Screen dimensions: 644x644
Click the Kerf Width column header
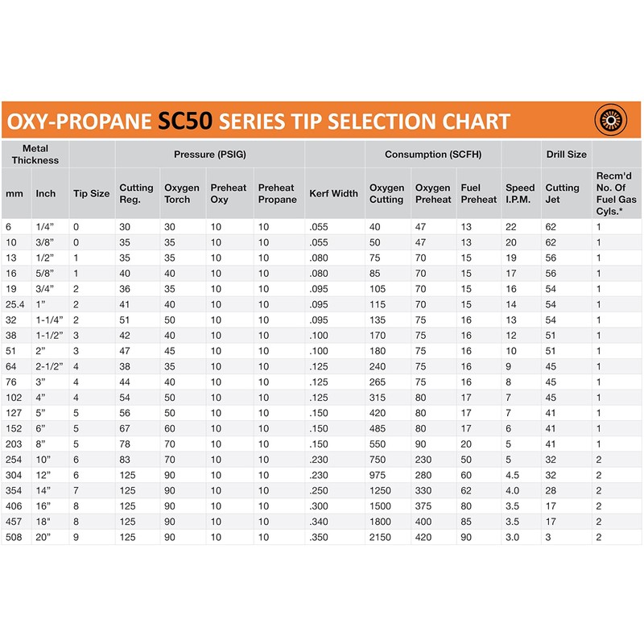click(333, 193)
